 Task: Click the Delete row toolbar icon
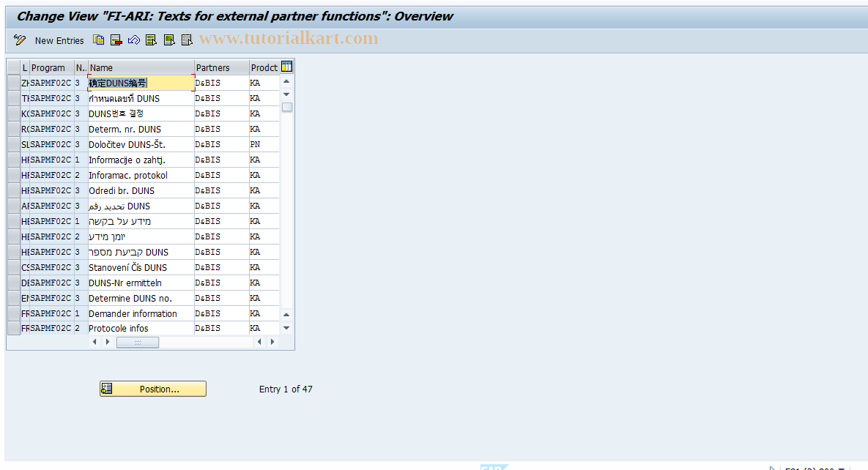pyautogui.click(x=116, y=40)
